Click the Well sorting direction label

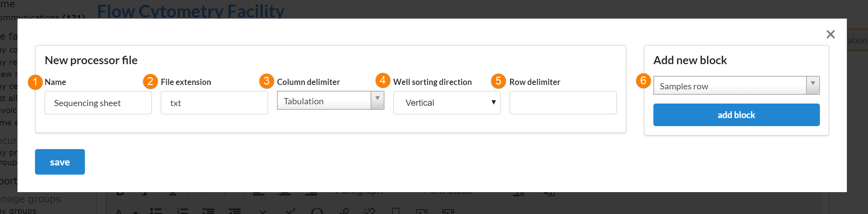(432, 82)
